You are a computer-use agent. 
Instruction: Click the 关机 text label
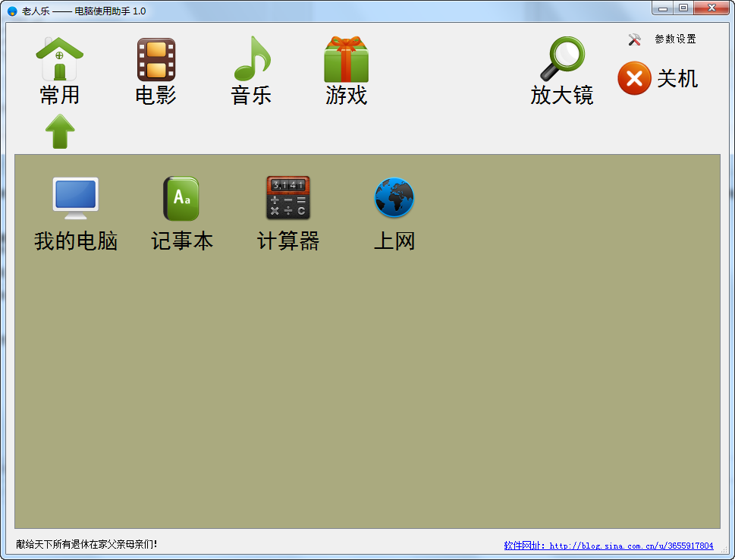click(678, 78)
